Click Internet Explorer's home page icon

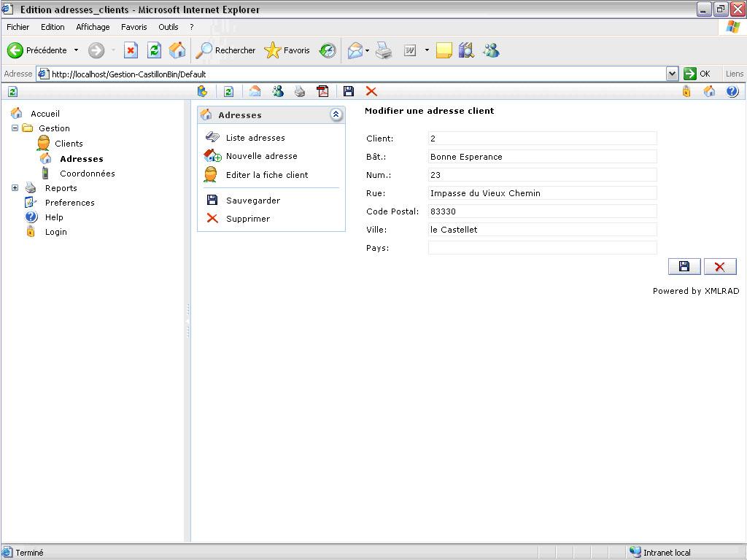[x=177, y=50]
